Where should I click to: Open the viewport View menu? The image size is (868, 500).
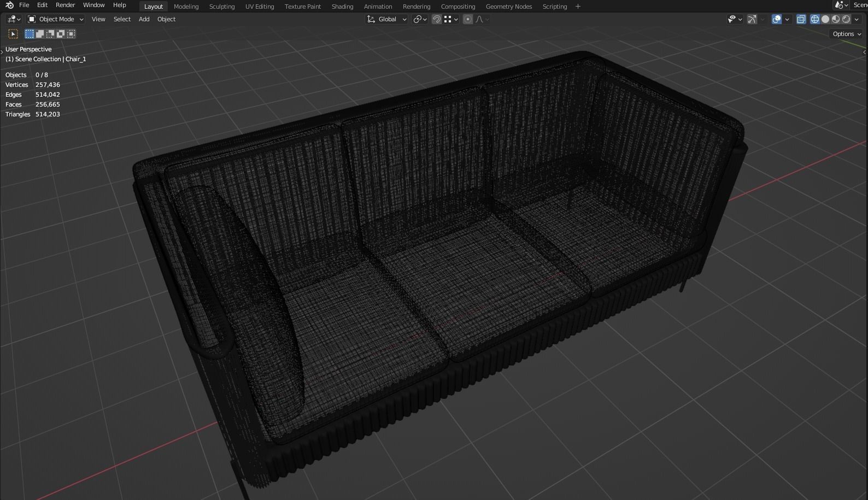tap(98, 19)
